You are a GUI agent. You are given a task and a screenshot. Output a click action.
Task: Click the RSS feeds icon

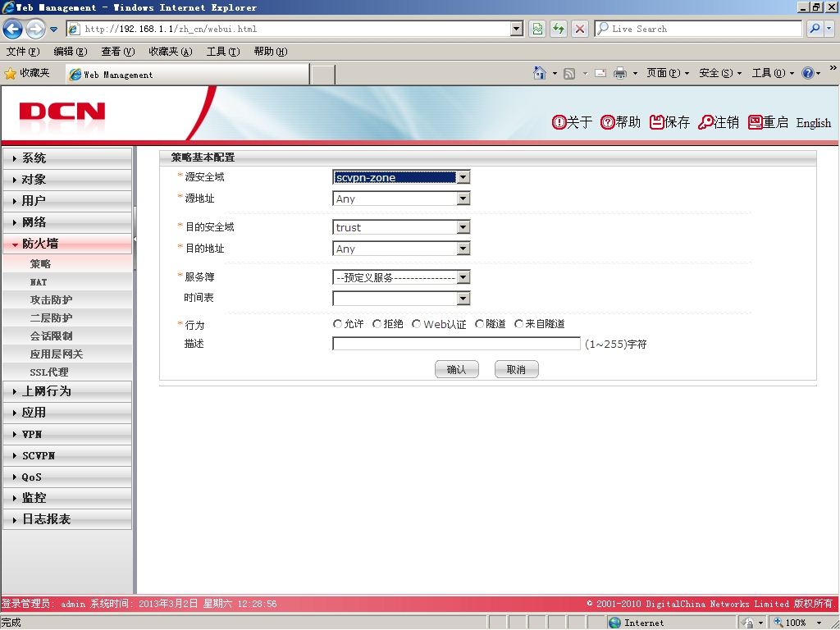tap(569, 73)
